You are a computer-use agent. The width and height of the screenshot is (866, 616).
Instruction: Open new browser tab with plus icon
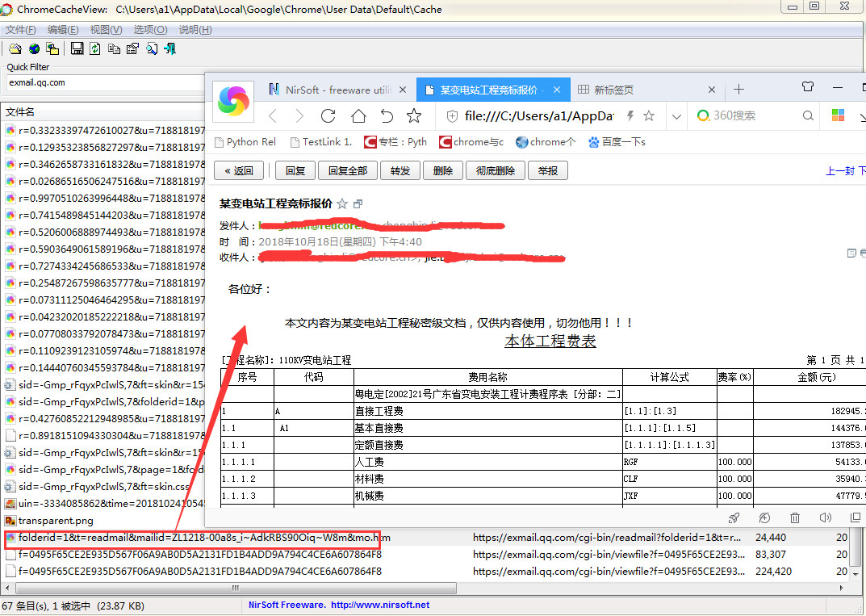pyautogui.click(x=739, y=90)
